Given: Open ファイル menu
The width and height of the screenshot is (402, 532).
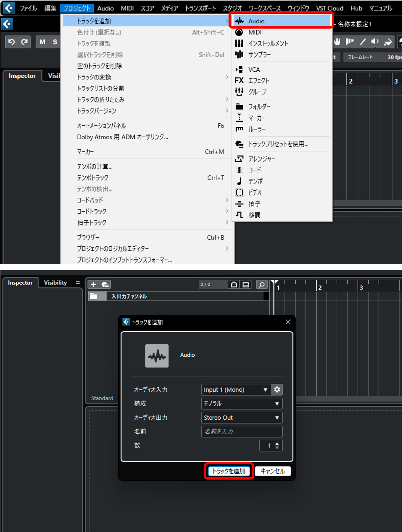Looking at the screenshot, I should pos(28,8).
